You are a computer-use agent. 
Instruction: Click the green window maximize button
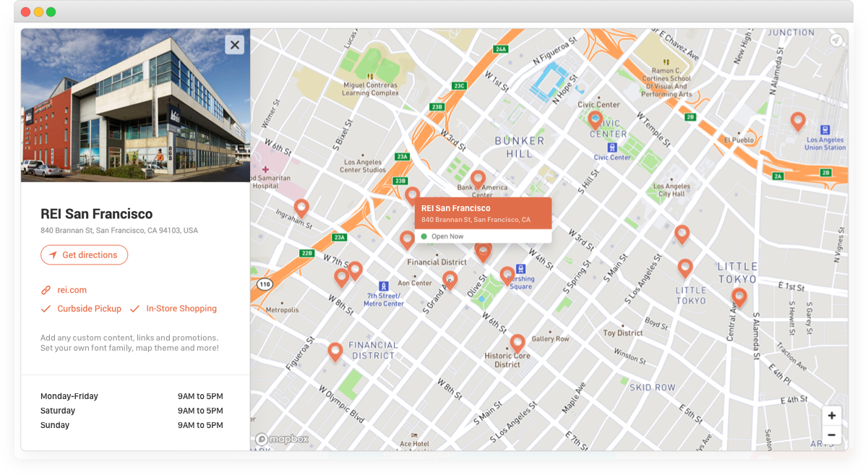point(51,12)
